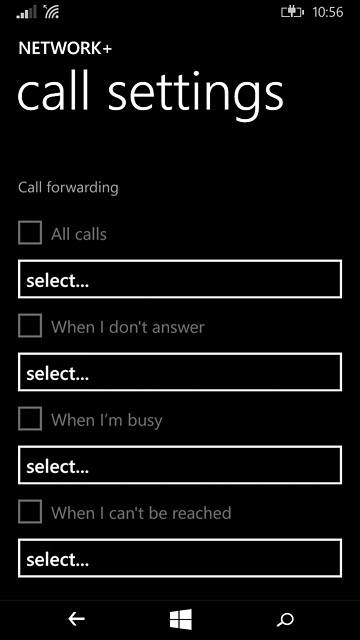Tap the Call forwarding section label

[68, 188]
